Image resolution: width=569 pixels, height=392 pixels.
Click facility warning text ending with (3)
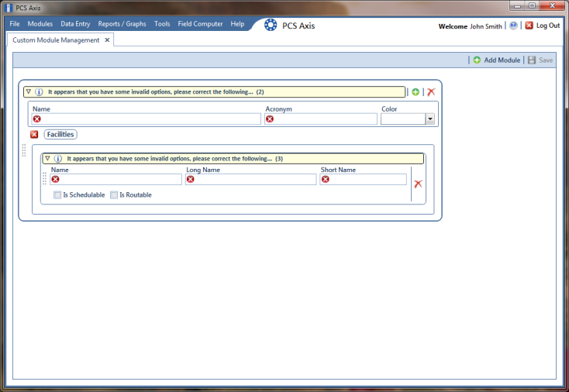click(174, 159)
